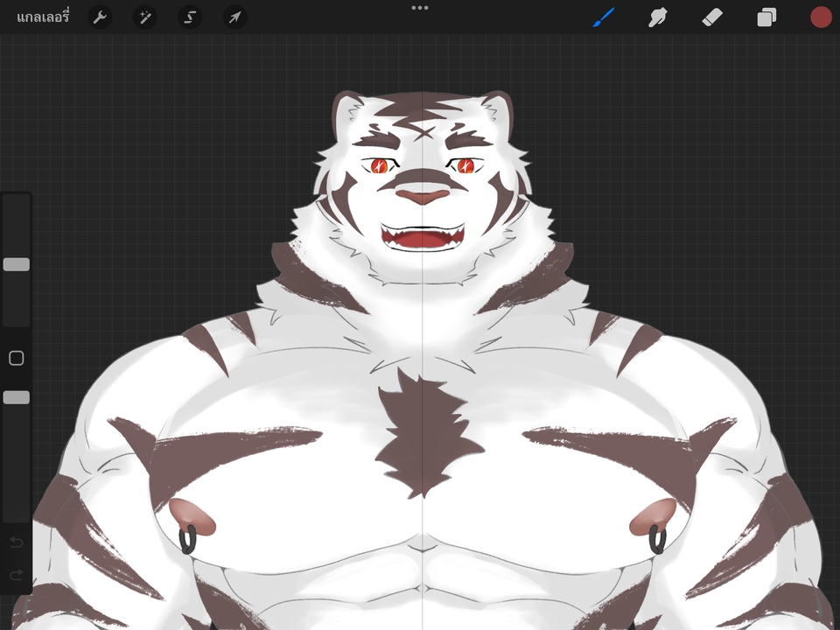Click the tiger's open mouth on canvas
This screenshot has height=630, width=840.
tap(423, 238)
